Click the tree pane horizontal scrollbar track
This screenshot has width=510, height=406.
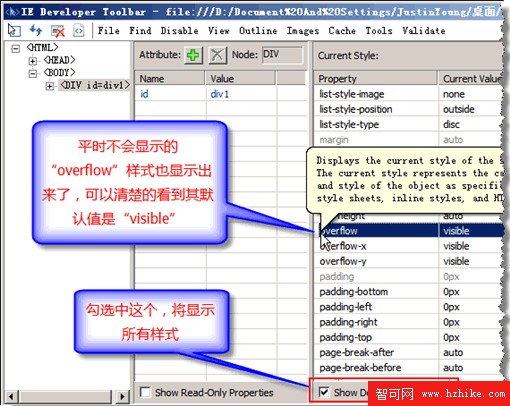(67, 397)
